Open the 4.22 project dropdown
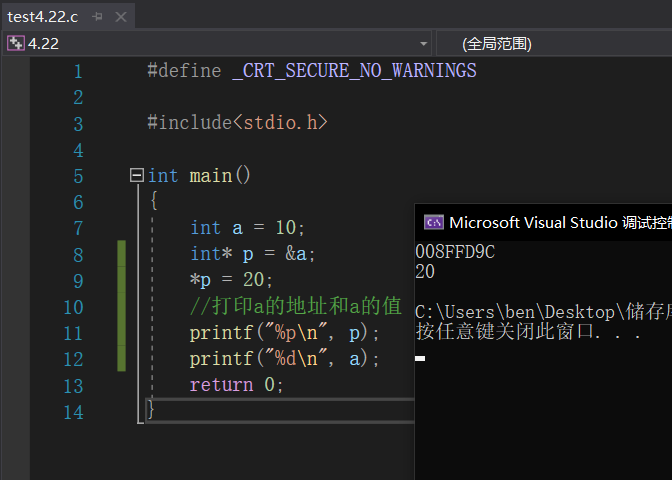The image size is (672, 480). [424, 44]
